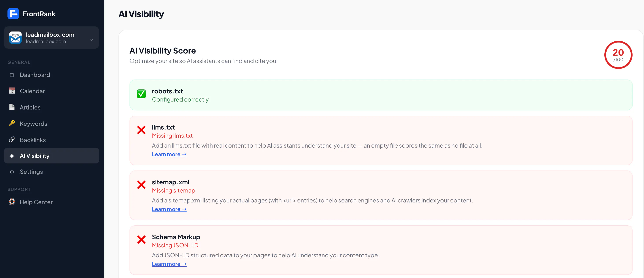644x278 pixels.
Task: Click the Configured correctly status text
Action: 180,100
